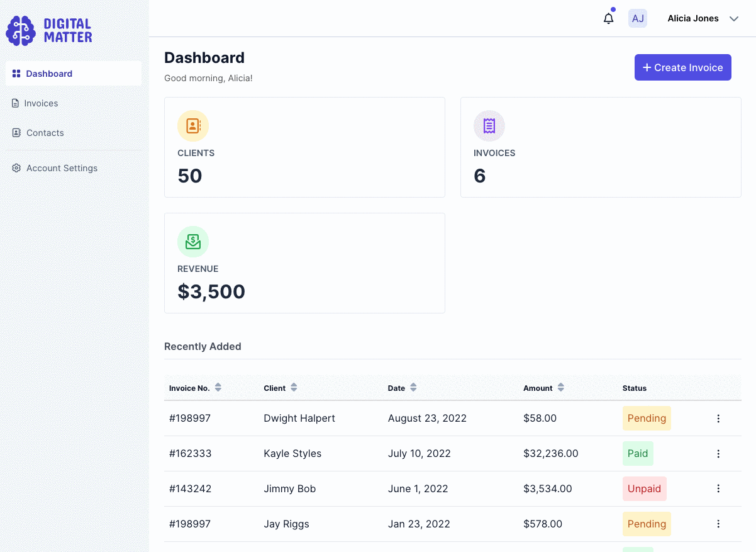
Task: Sort table by Invoice No. arrows
Action: 218,388
